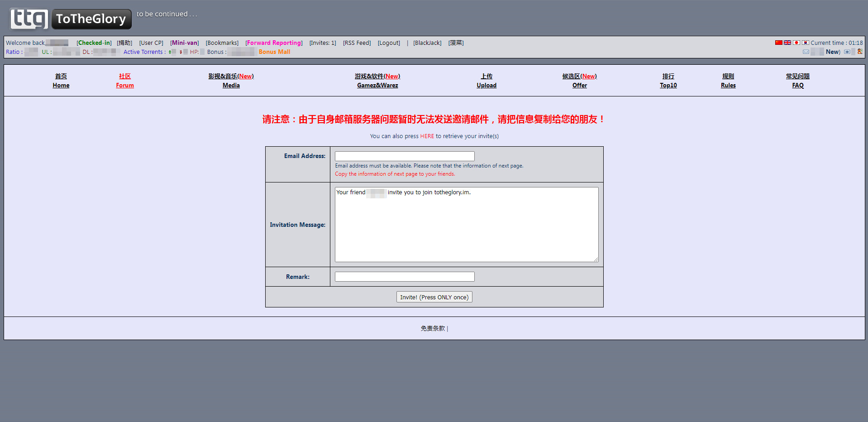Go to the Upload page

click(486, 81)
